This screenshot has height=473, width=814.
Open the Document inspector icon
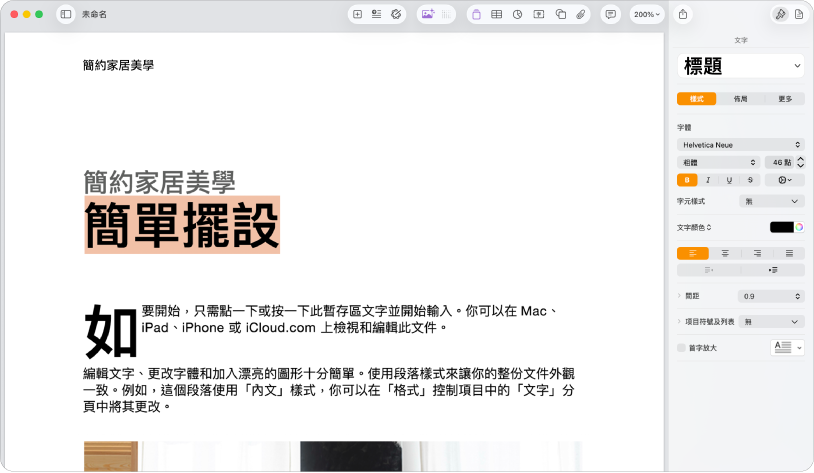[799, 15]
